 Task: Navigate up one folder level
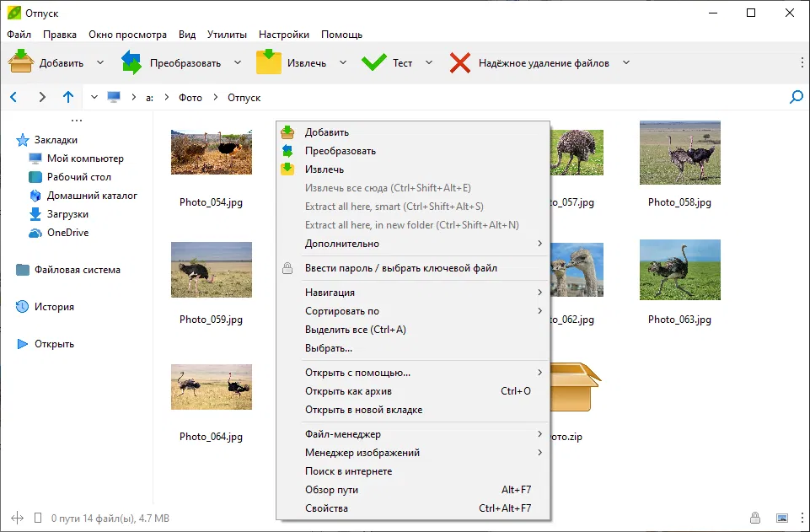pyautogui.click(x=68, y=97)
